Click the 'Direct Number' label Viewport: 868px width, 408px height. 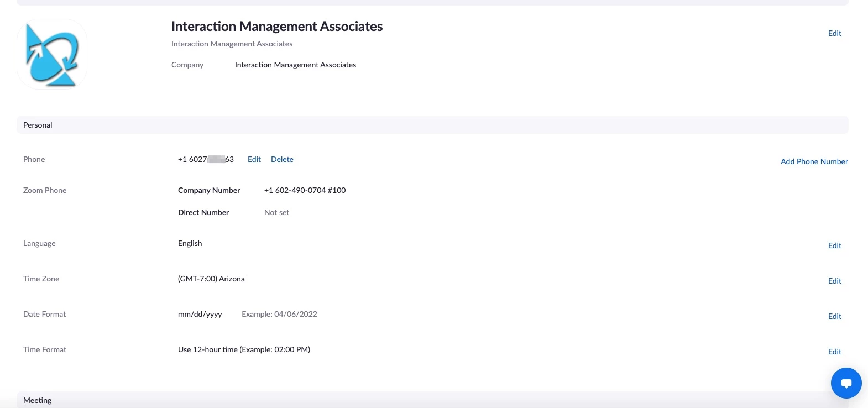(203, 212)
